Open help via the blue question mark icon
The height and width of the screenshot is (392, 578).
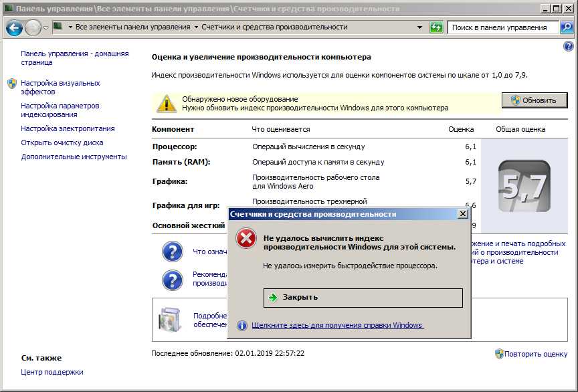point(568,46)
